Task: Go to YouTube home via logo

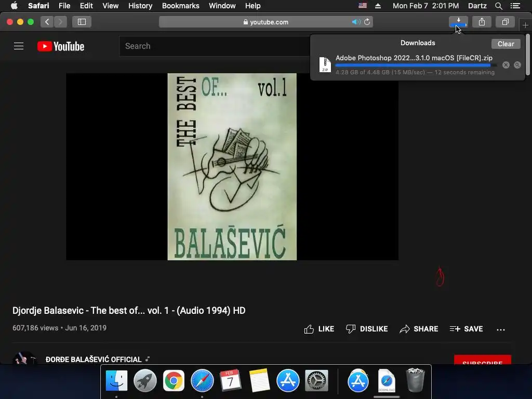Action: click(x=61, y=46)
